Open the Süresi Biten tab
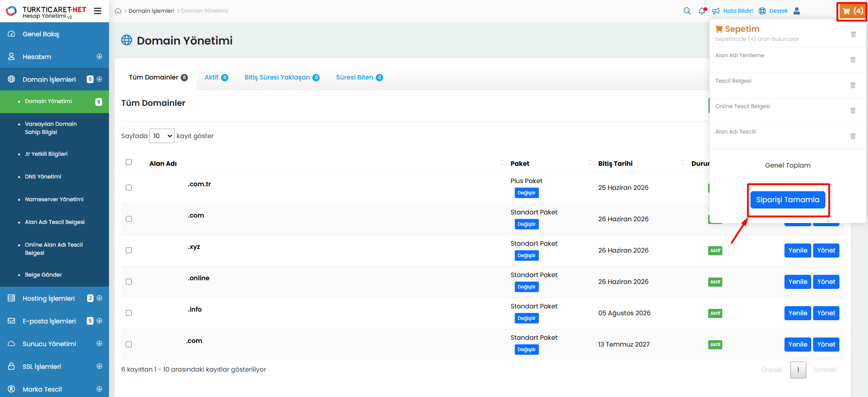The width and height of the screenshot is (868, 397). [359, 77]
